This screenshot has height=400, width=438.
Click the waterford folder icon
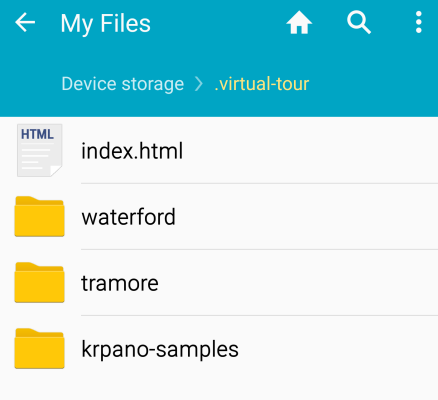pyautogui.click(x=39, y=217)
